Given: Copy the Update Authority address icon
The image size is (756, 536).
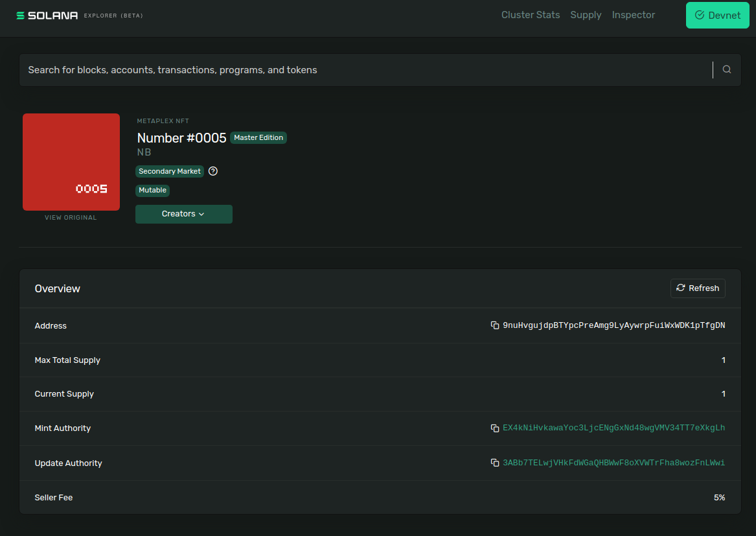Looking at the screenshot, I should pos(495,463).
